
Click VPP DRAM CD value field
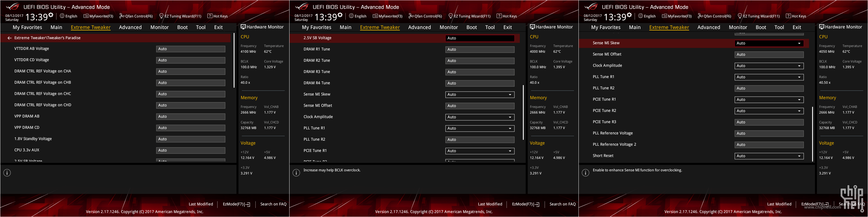(191, 128)
